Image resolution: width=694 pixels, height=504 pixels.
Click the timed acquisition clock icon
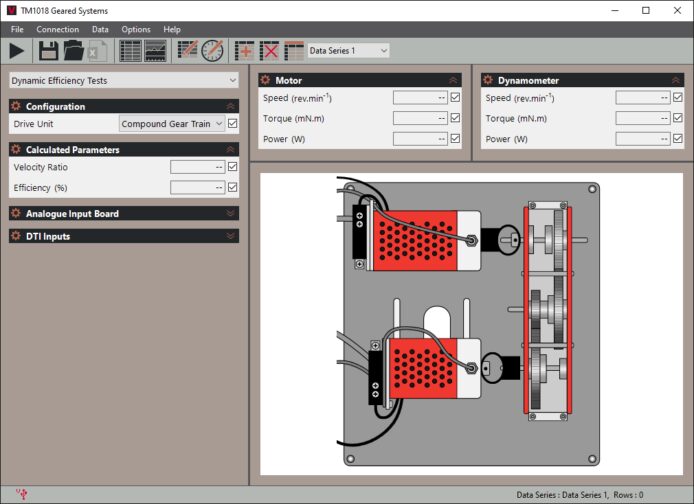pyautogui.click(x=212, y=50)
